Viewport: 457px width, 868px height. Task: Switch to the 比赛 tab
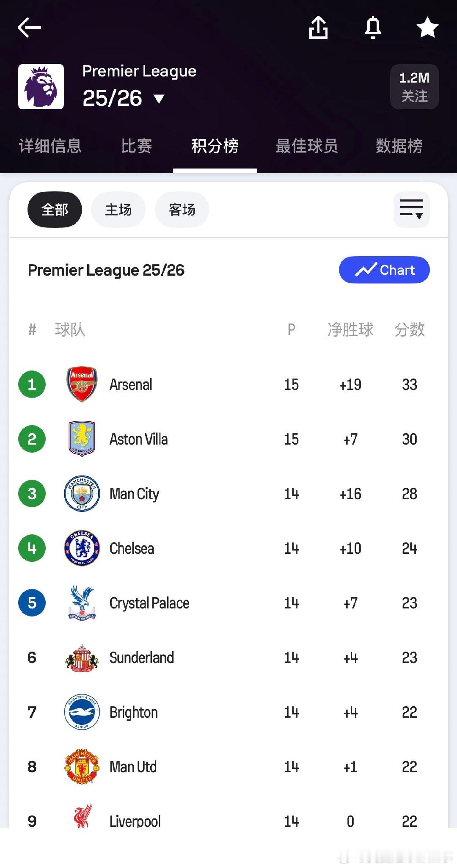tap(136, 146)
